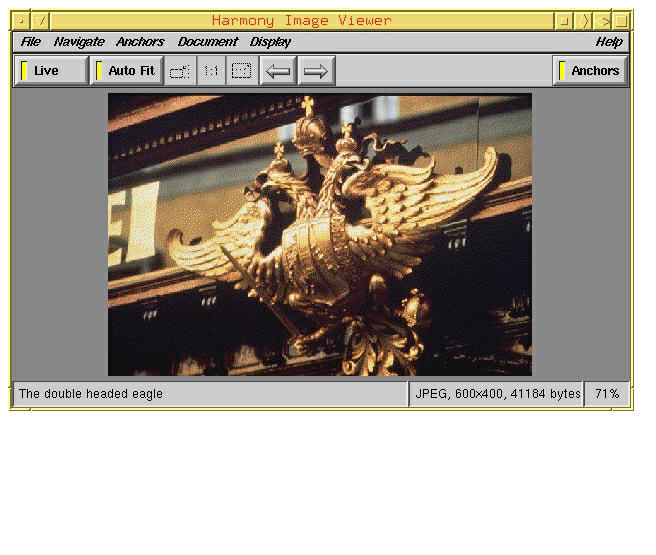Click the down-triangle button in title bar
This screenshot has width=656, height=555.
click(41, 20)
